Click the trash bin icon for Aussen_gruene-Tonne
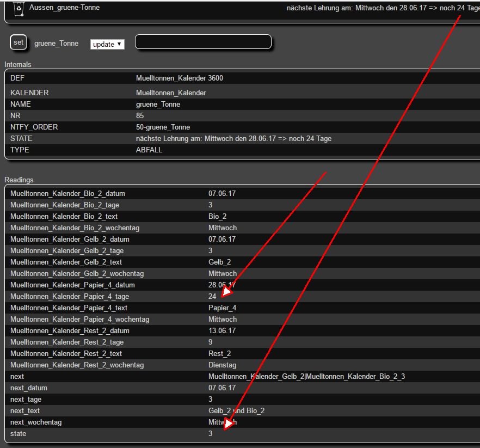Image resolution: width=480 pixels, height=448 pixels. pos(19,8)
